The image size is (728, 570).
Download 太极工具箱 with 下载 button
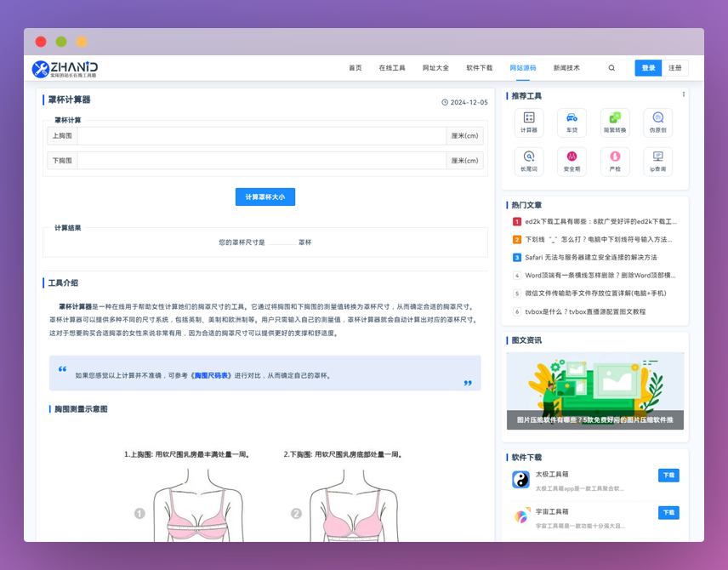coord(668,476)
